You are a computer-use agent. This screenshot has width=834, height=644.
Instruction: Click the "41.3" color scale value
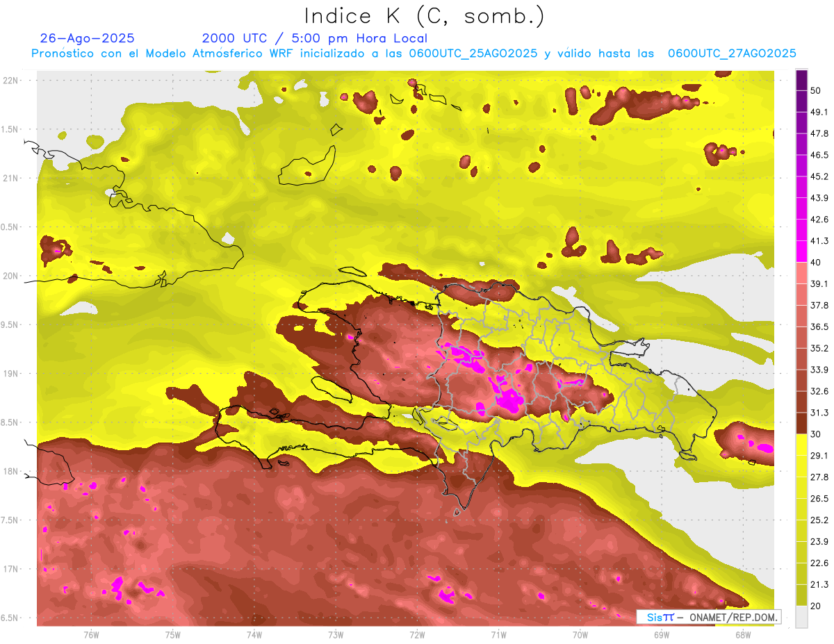(819, 241)
